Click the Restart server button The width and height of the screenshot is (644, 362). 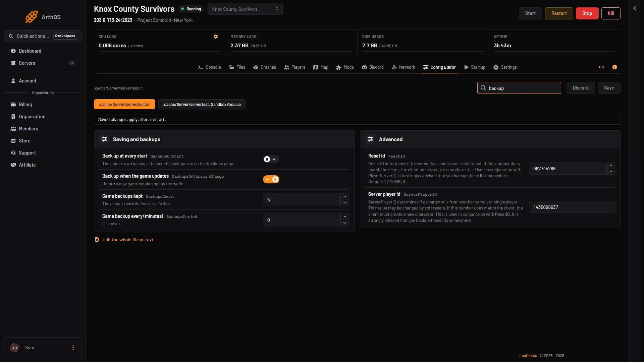(x=559, y=13)
